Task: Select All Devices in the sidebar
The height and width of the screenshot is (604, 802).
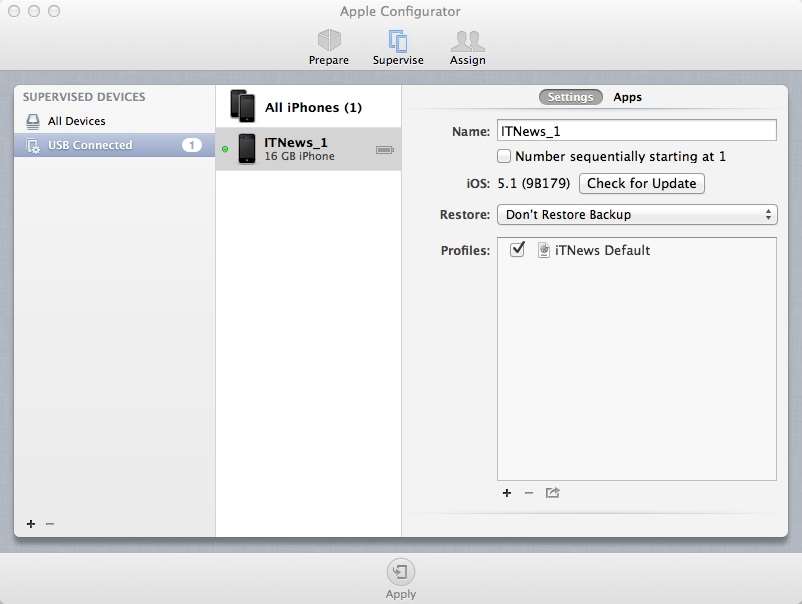Action: point(115,121)
